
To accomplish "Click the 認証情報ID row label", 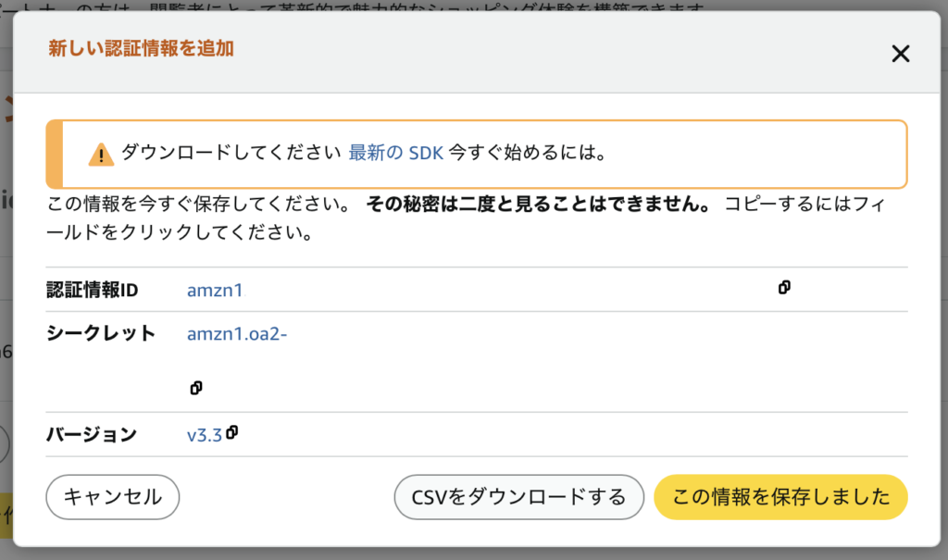I will (x=93, y=291).
